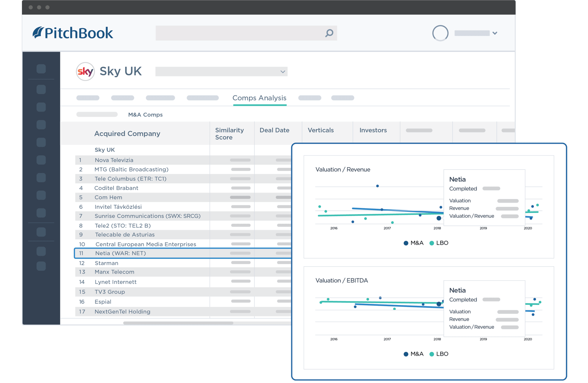
Task: Toggle M&A legend in Valuation / EBITDA chart
Action: (413, 354)
